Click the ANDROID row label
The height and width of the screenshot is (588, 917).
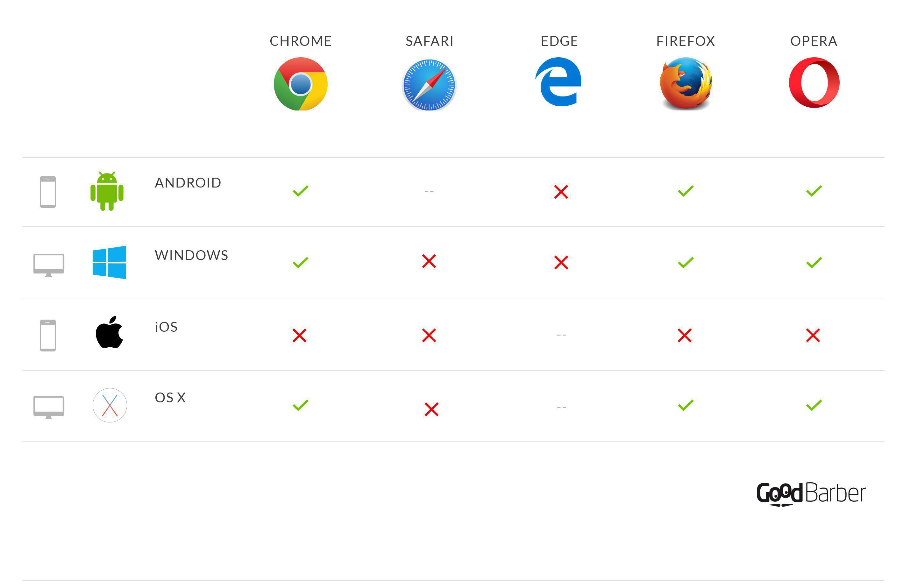[188, 183]
